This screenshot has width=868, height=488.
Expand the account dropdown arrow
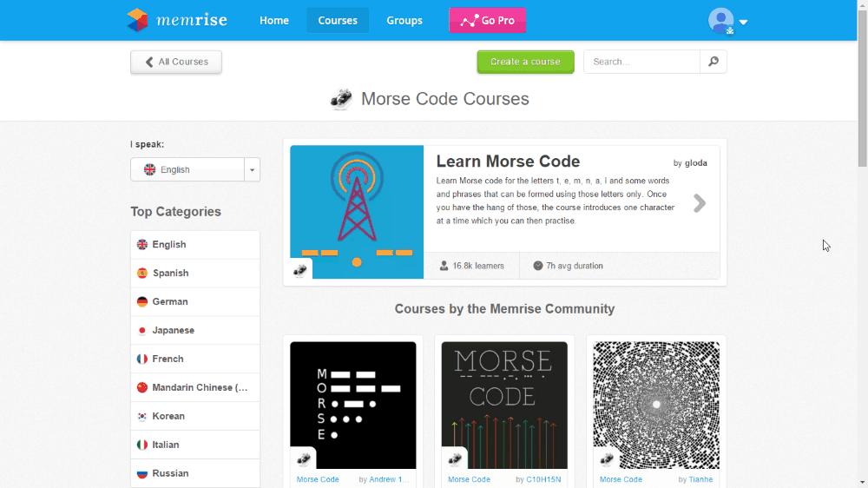click(x=744, y=23)
